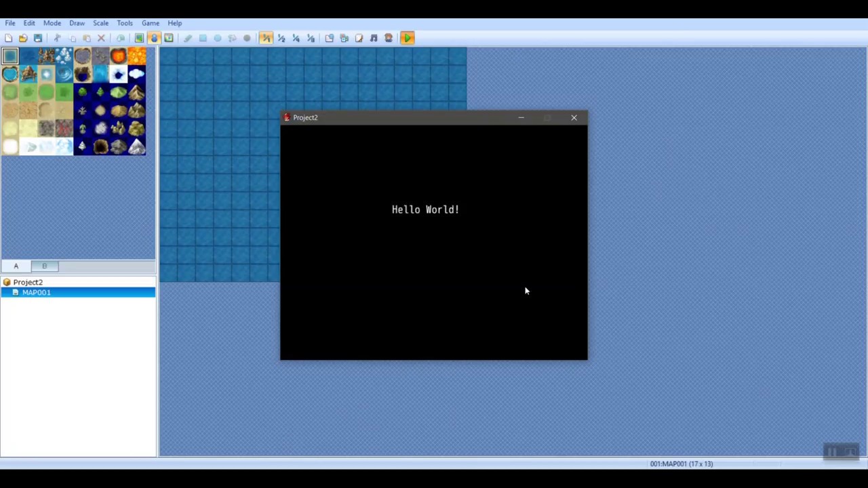This screenshot has width=868, height=488.
Task: Switch to tileset tab B
Action: point(45,266)
